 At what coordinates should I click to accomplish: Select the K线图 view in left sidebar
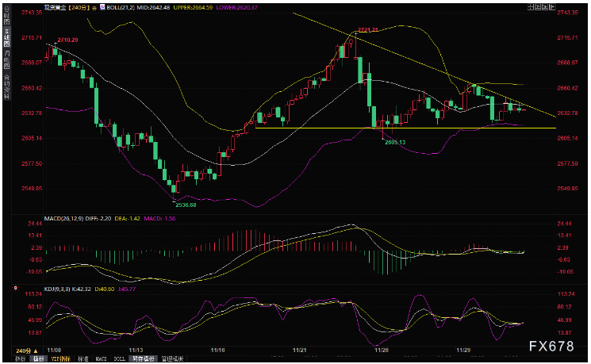5,40
